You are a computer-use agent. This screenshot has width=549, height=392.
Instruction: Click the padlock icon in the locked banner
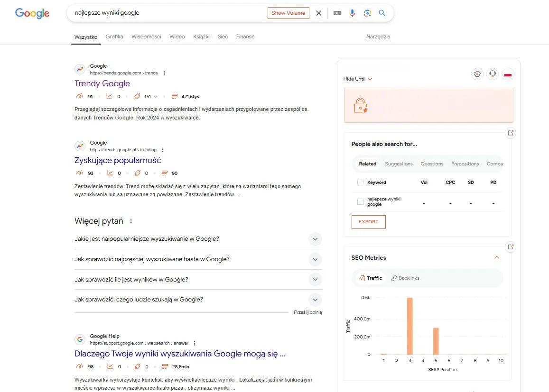pos(360,105)
